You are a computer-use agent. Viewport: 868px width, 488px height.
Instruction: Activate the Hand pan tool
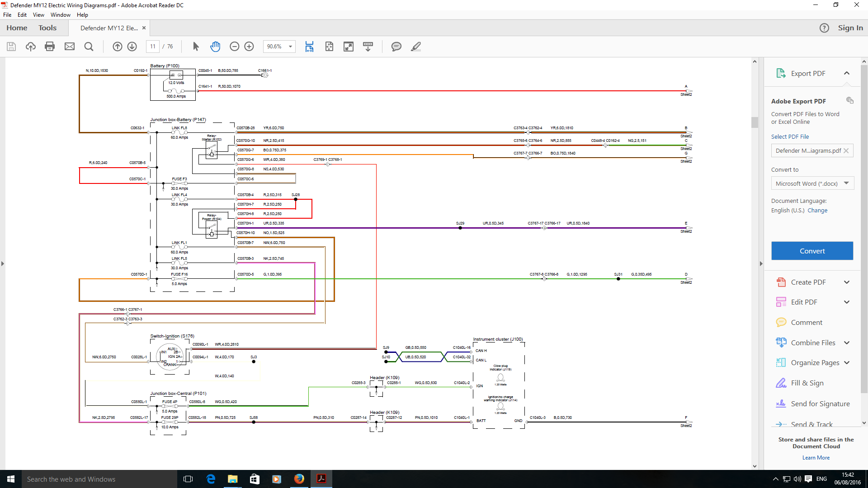tap(215, 47)
